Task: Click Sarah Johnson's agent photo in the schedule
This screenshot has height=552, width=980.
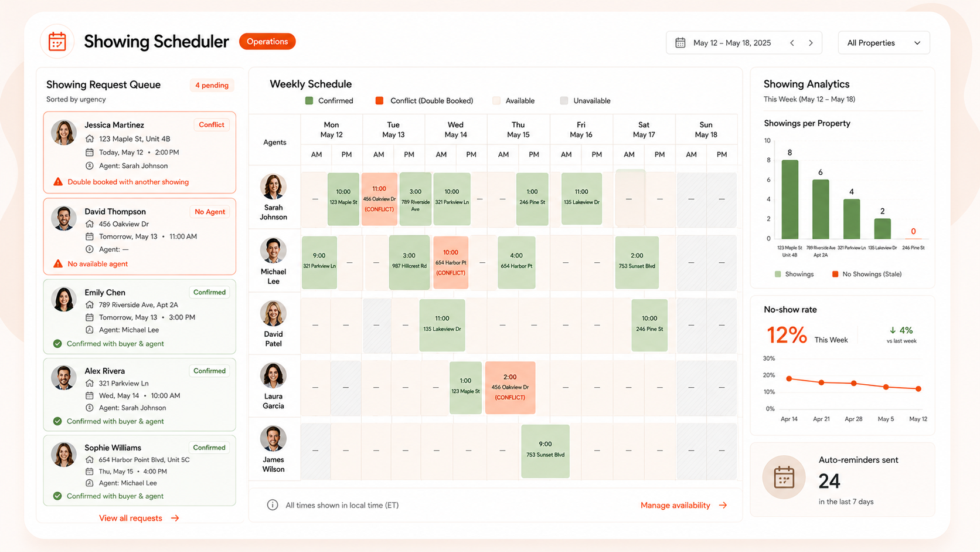Action: [273, 187]
